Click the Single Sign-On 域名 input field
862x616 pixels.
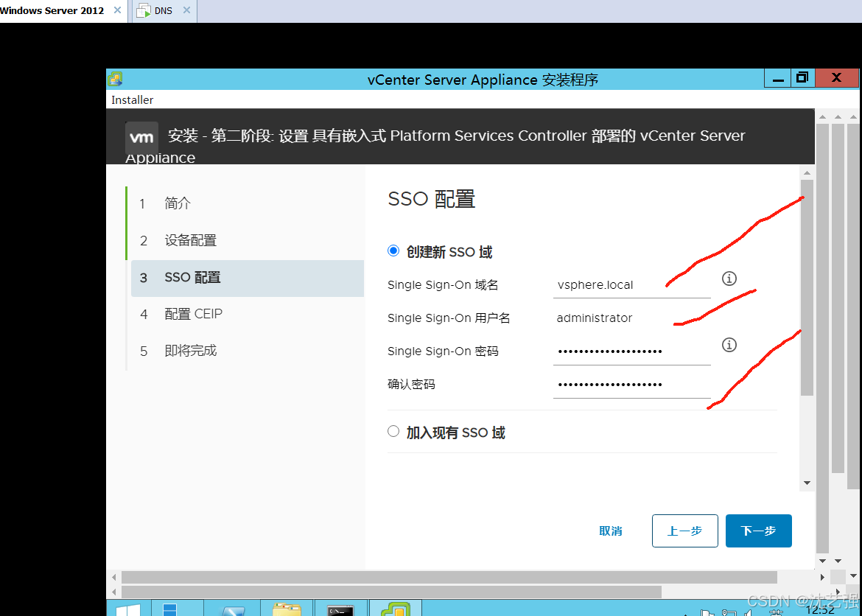click(x=631, y=285)
